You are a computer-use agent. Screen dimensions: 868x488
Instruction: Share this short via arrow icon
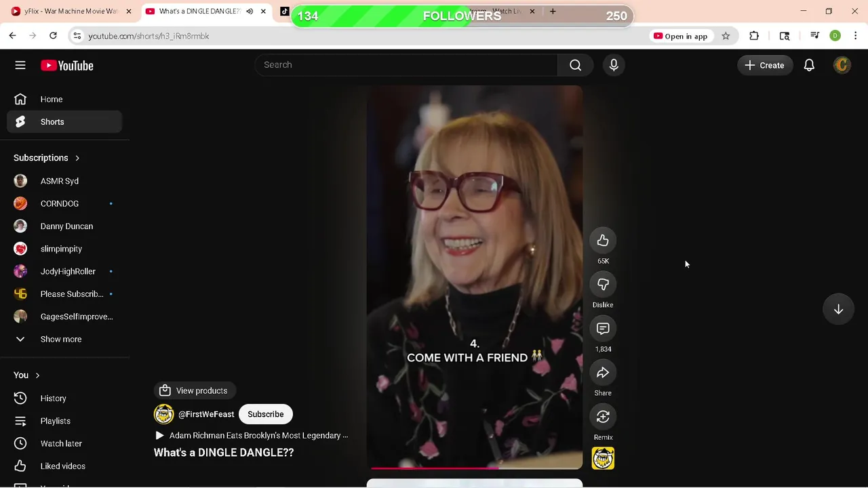[x=603, y=373]
